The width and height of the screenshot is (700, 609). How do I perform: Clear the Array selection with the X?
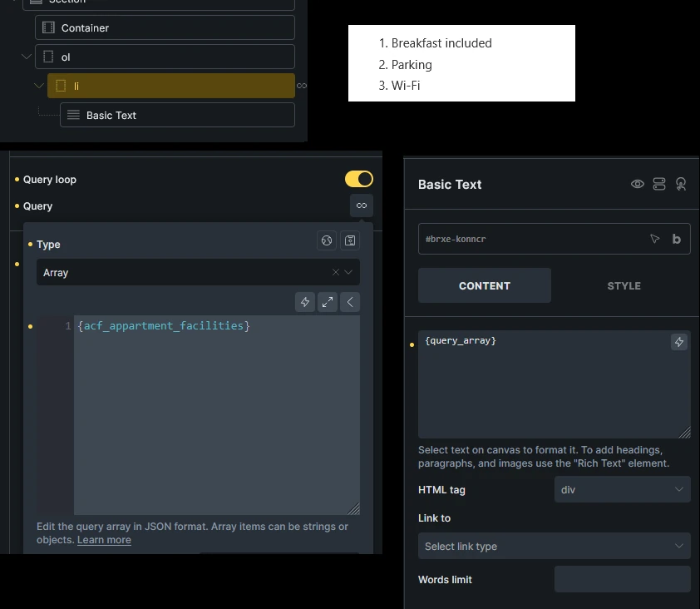pyautogui.click(x=336, y=272)
